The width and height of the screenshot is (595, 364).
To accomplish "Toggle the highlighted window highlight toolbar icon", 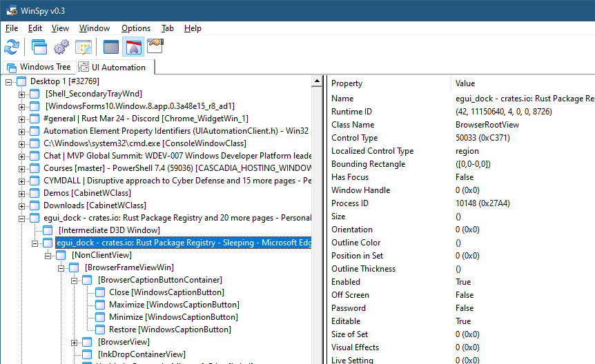I will point(133,48).
